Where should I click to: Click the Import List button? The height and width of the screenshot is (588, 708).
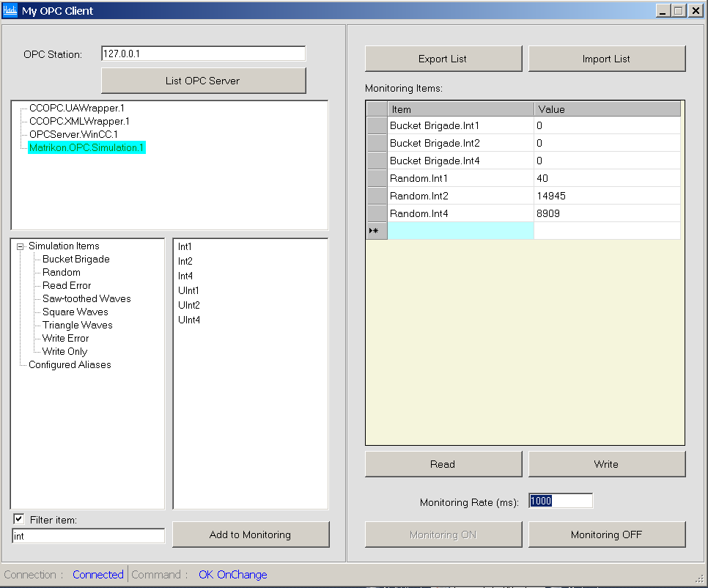point(607,58)
